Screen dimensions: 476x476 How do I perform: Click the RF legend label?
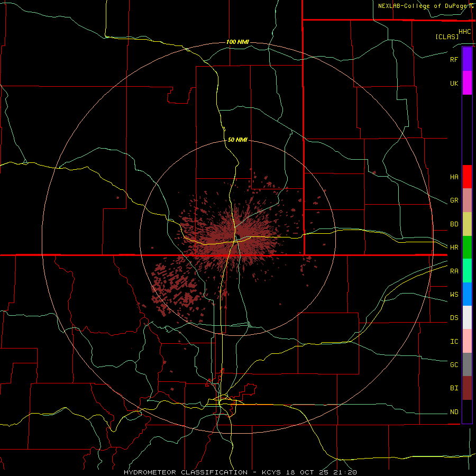coord(454,59)
